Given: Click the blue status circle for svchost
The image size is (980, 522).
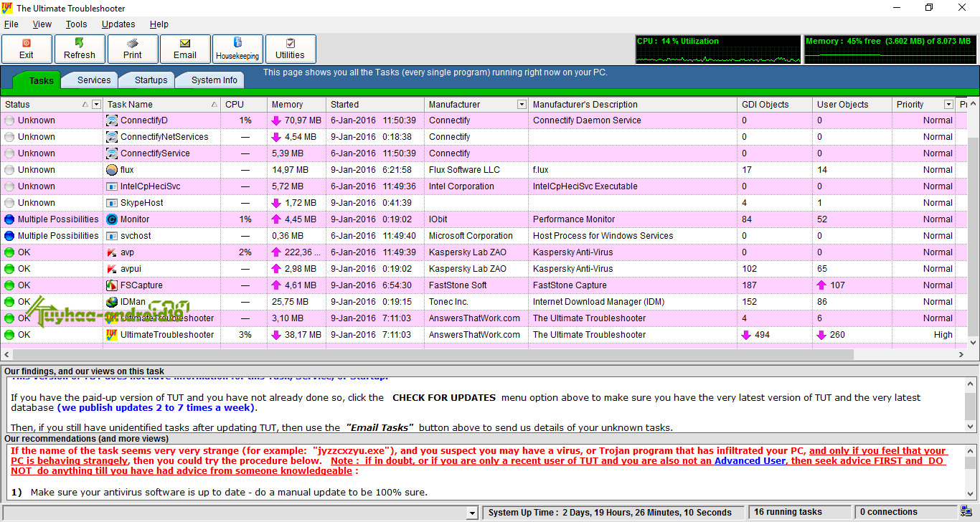Looking at the screenshot, I should 9,236.
